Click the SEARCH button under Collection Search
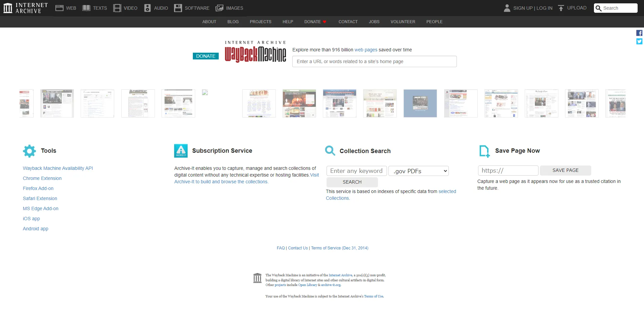The width and height of the screenshot is (644, 331). pyautogui.click(x=352, y=182)
